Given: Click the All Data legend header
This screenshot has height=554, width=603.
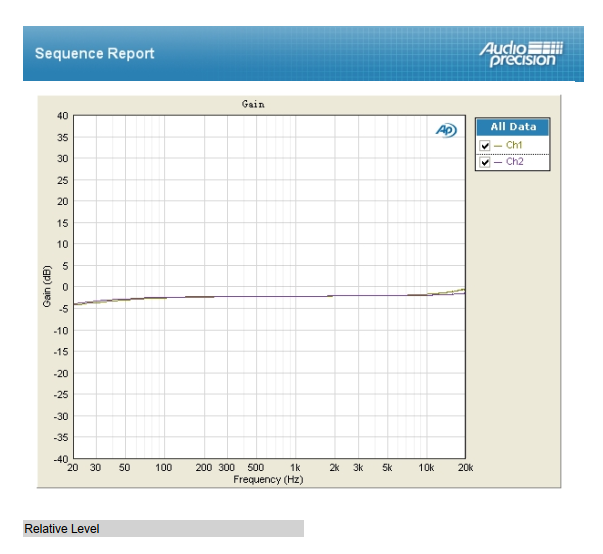Looking at the screenshot, I should (x=512, y=127).
